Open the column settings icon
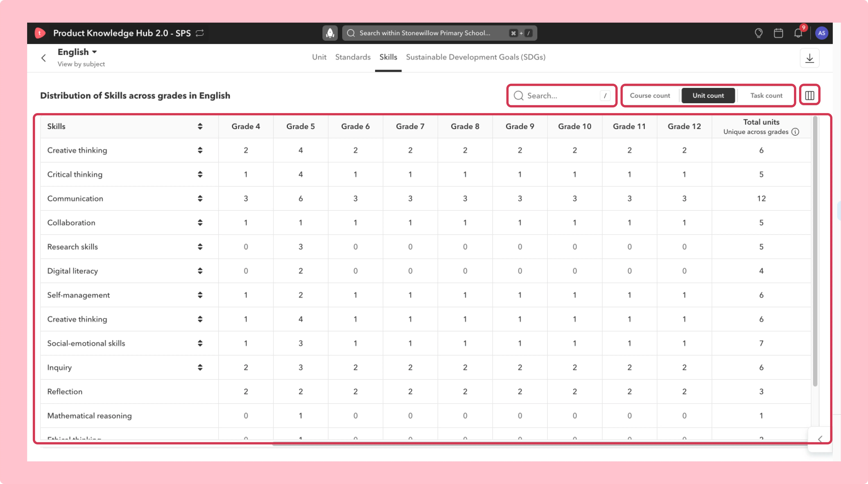This screenshot has width=868, height=484. click(809, 95)
